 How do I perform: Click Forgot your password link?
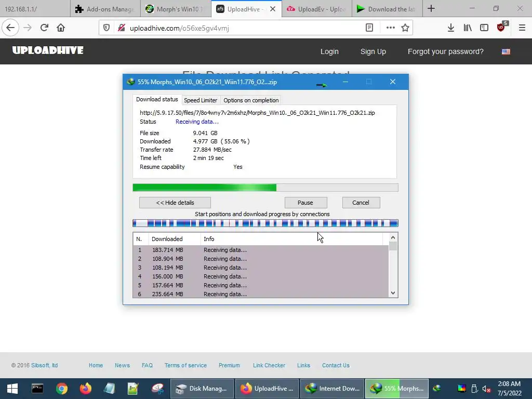[445, 51]
